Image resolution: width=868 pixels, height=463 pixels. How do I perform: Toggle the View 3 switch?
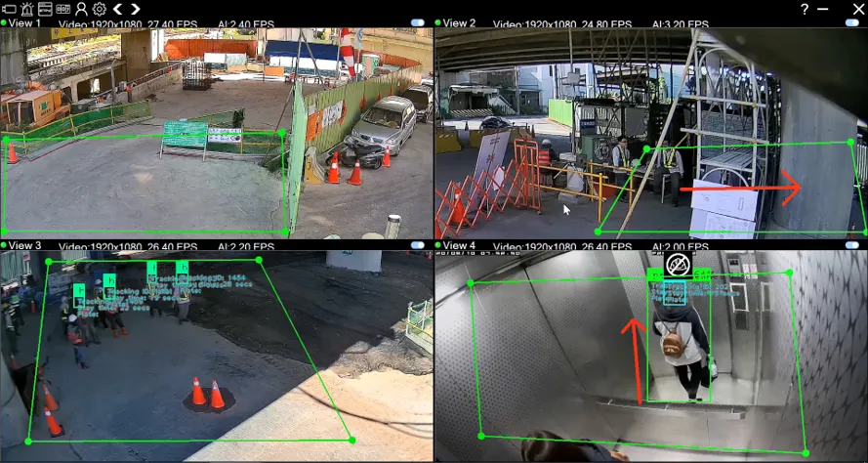417,245
